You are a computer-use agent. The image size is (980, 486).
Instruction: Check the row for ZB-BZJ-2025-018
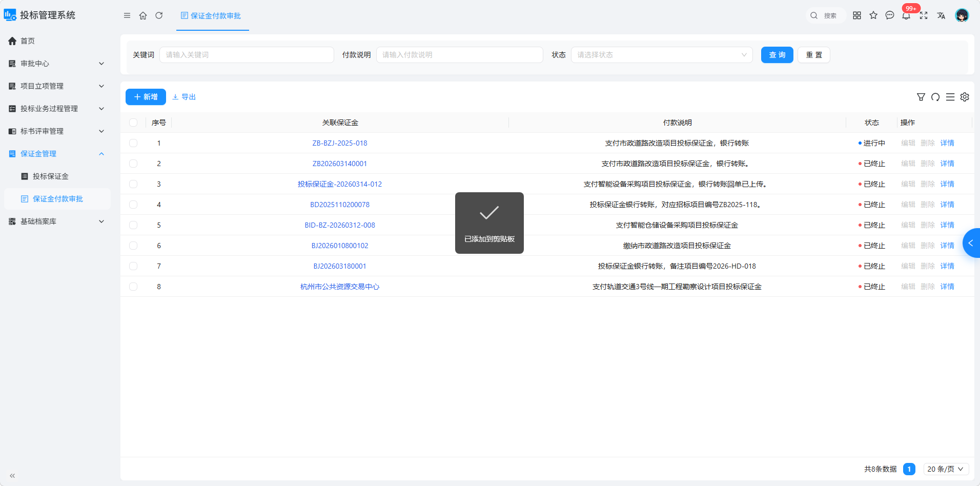coord(133,143)
